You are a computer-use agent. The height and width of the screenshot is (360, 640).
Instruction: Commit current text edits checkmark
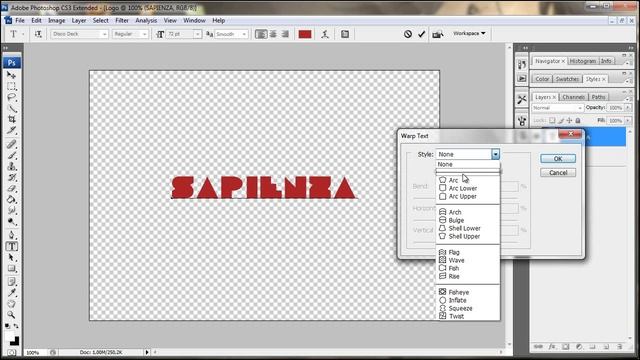[422, 34]
